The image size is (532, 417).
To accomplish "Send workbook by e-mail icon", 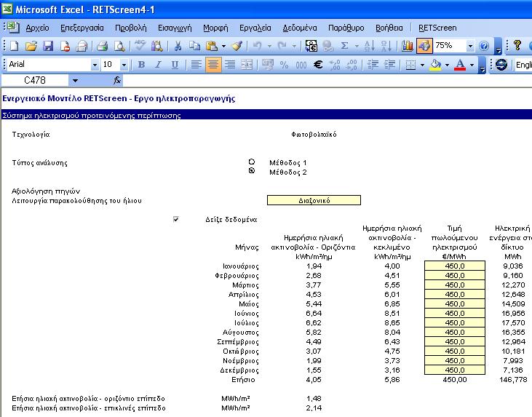I will (82, 46).
